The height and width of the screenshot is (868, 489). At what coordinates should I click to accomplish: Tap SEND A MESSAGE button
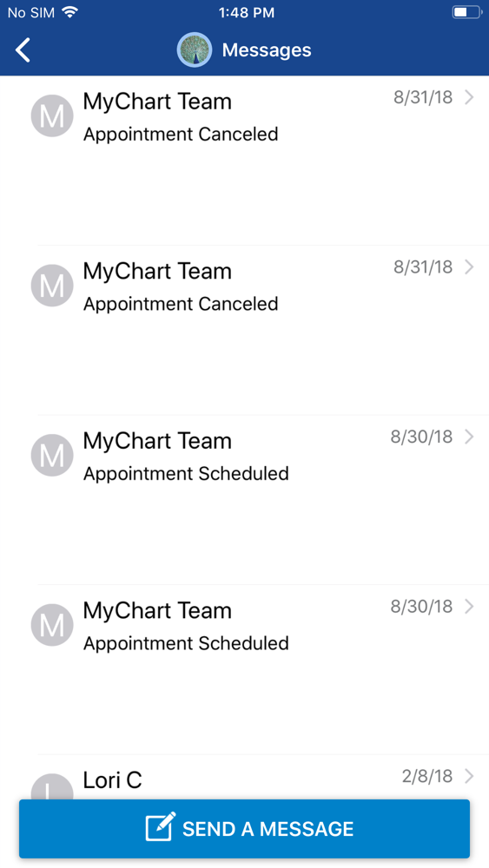(244, 829)
